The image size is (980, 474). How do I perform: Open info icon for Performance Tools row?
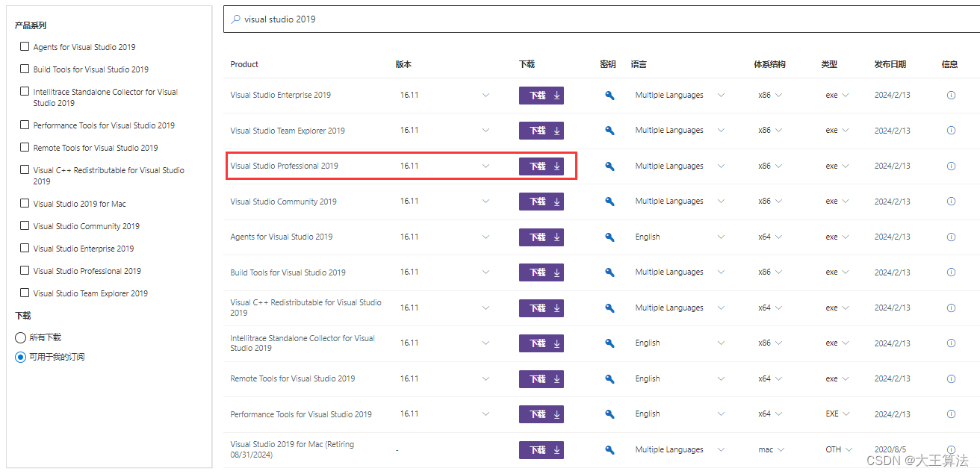[x=951, y=414]
